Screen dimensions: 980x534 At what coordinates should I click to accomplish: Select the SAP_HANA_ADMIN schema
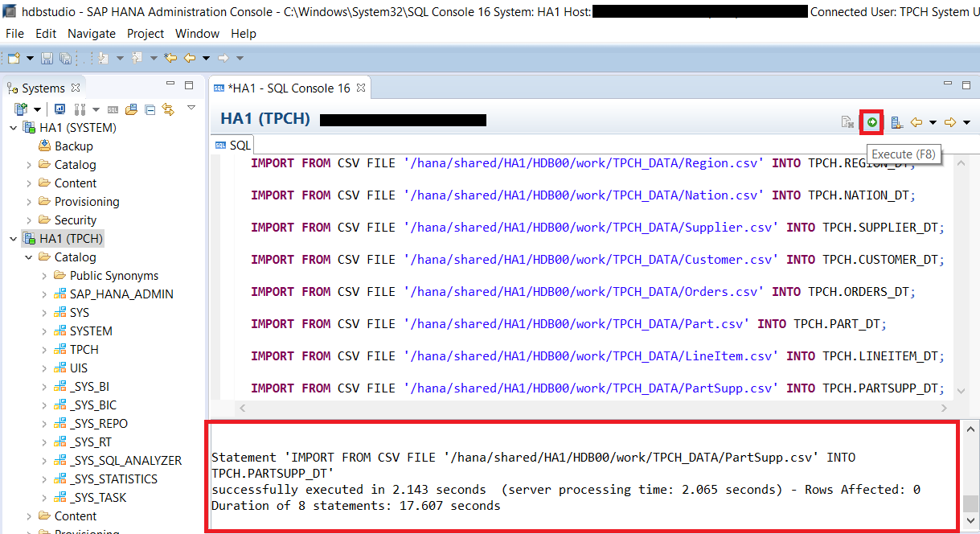pyautogui.click(x=113, y=294)
